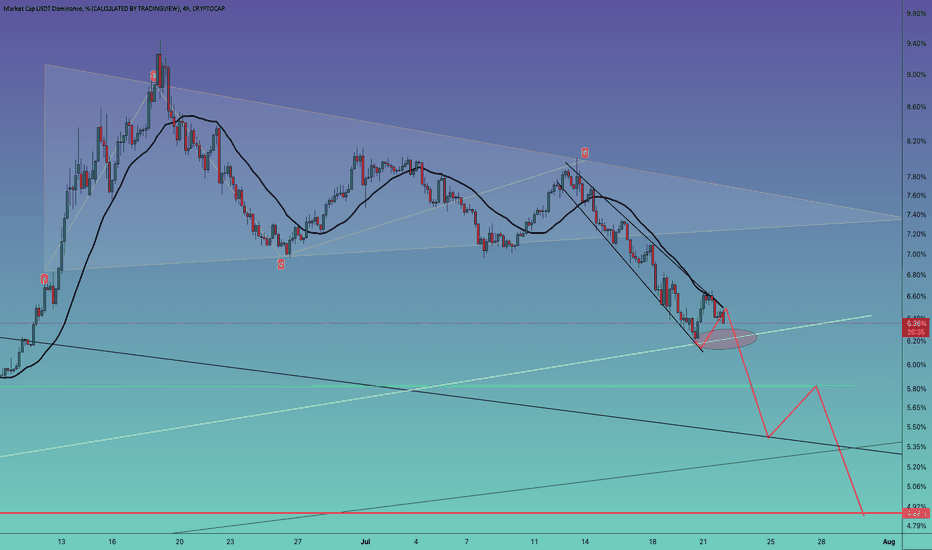The image size is (932, 550).
Task: Click the date label 7 on time axis
Action: click(x=467, y=542)
